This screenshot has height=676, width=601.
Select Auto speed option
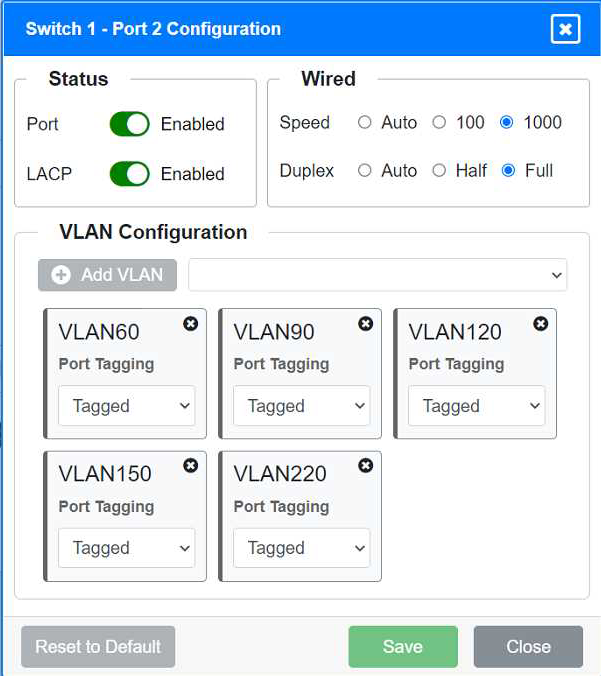coord(365,123)
